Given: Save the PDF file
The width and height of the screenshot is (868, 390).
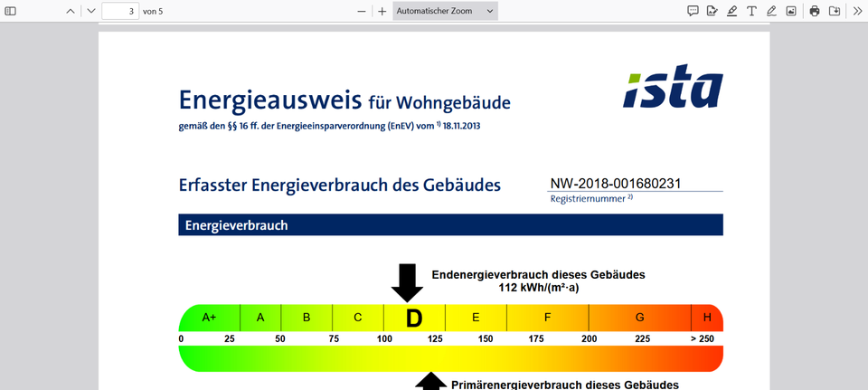Looking at the screenshot, I should (x=835, y=11).
